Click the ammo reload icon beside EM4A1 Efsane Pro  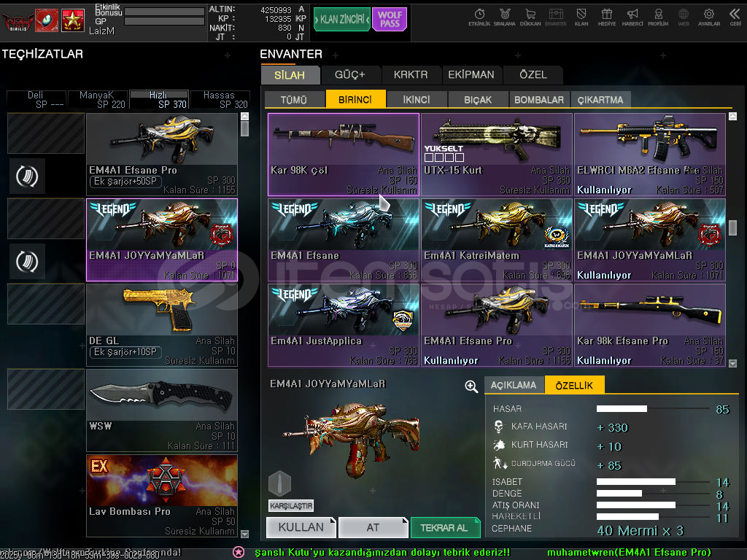coord(27,176)
